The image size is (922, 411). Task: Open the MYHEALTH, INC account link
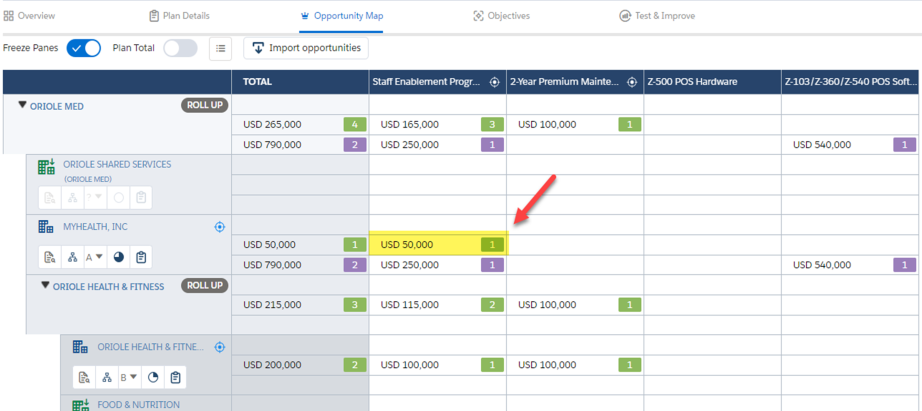pos(96,226)
